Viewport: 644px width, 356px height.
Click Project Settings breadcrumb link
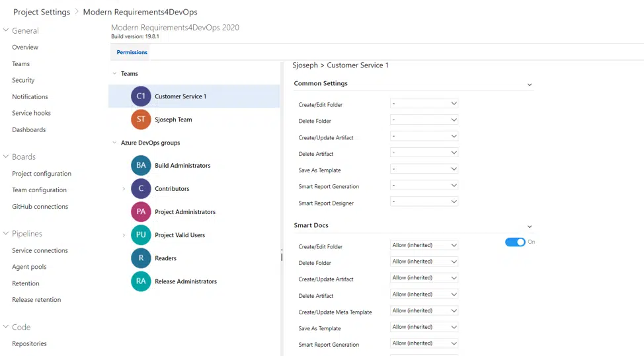coord(41,12)
